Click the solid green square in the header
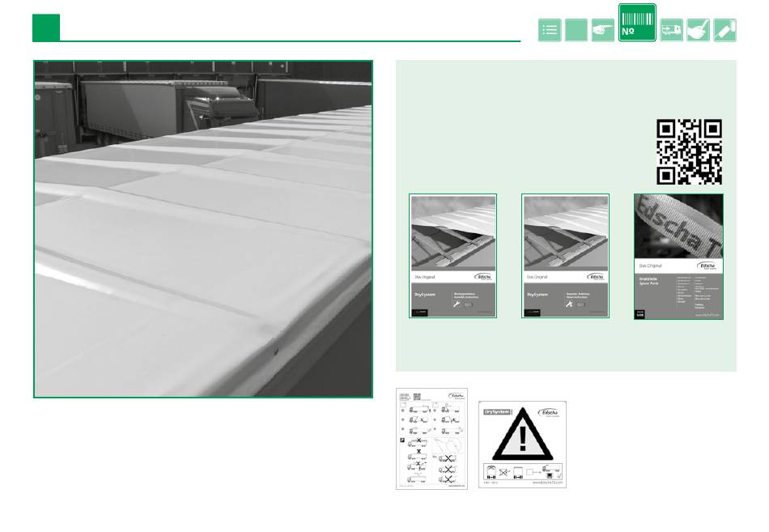Screen dimensions: 769x532 coord(46,28)
